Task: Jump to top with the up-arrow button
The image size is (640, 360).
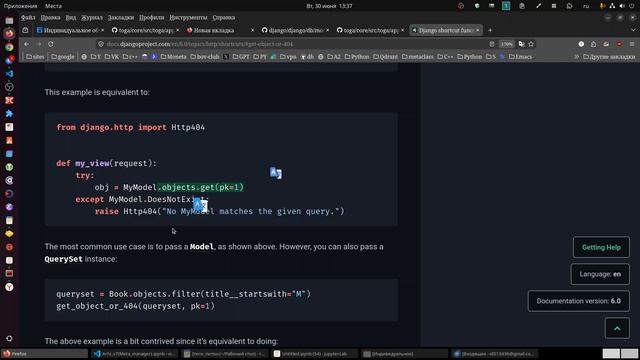Action: (x=617, y=328)
